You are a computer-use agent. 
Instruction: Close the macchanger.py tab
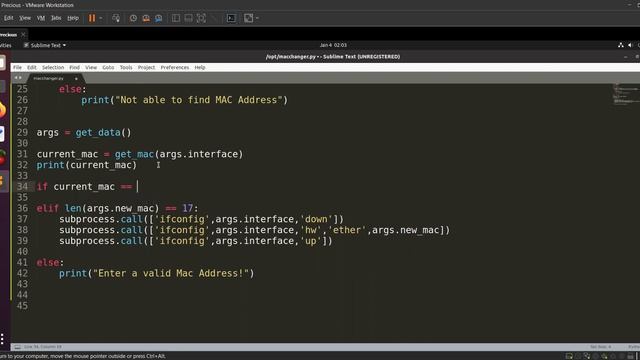click(x=76, y=78)
